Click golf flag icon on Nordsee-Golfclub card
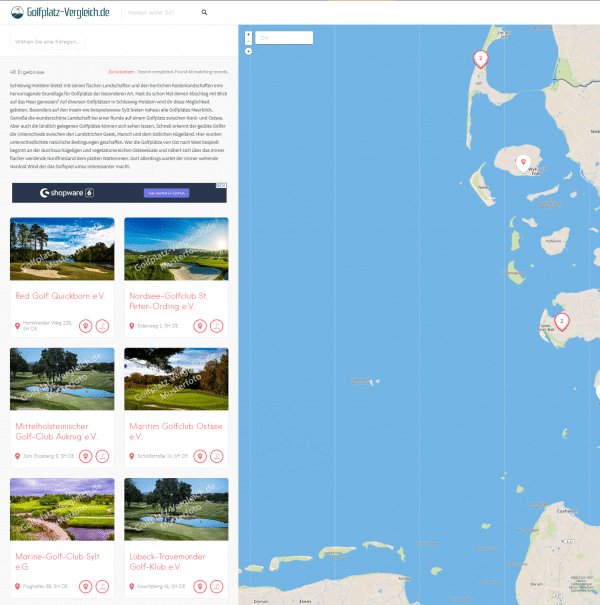Screen dimensions: 600x605 click(216, 326)
